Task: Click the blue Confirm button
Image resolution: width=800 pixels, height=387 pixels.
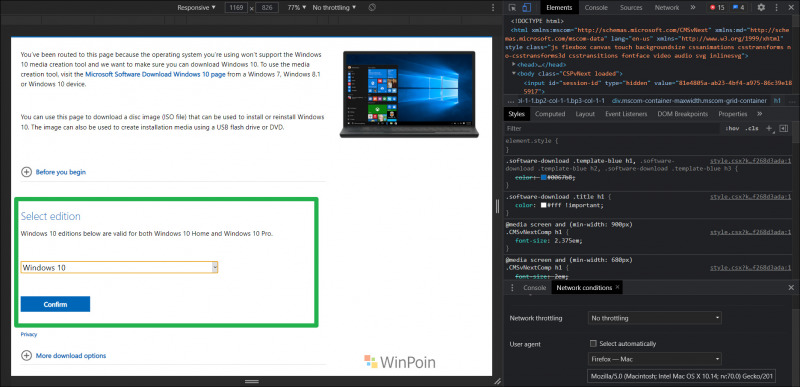Action: click(55, 304)
